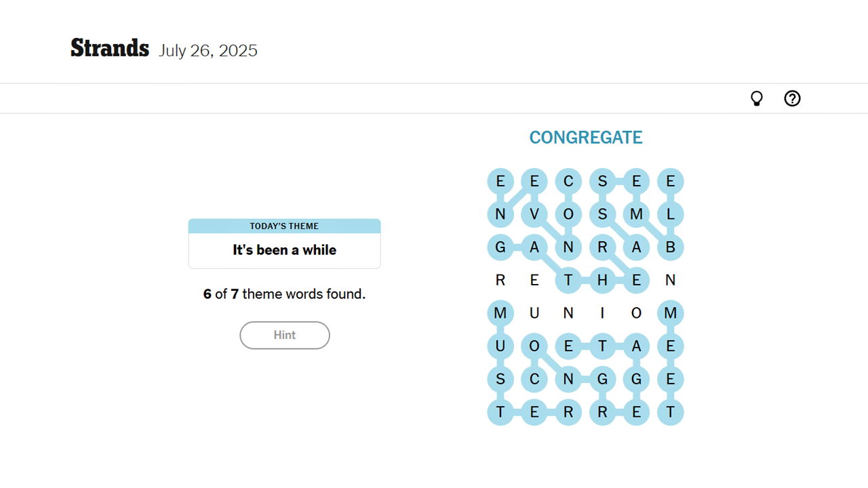
Task: Select the letter B at the right of row three
Action: 670,247
